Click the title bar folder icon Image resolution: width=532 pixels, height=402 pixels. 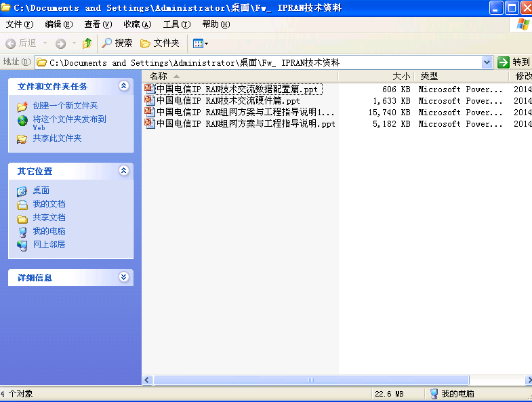tap(5, 7)
